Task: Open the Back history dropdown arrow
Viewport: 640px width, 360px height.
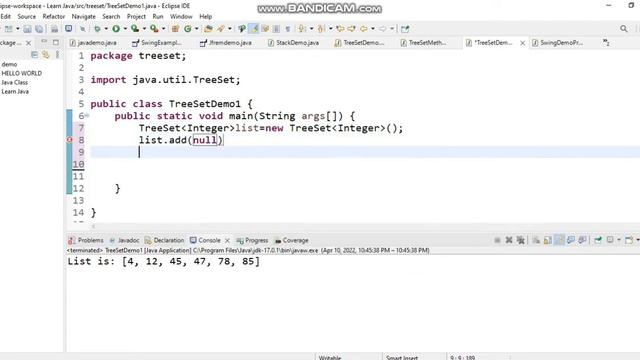Action: 373,29
